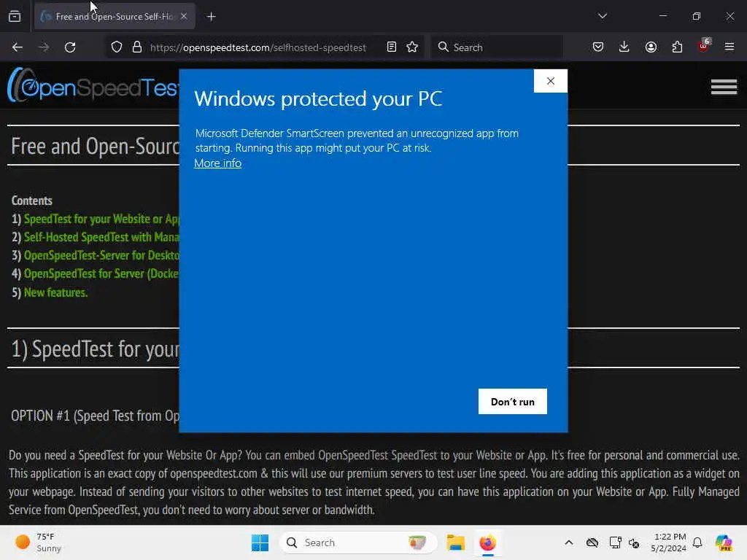
Task: Click the uBlock Origin extension icon
Action: click(704, 46)
